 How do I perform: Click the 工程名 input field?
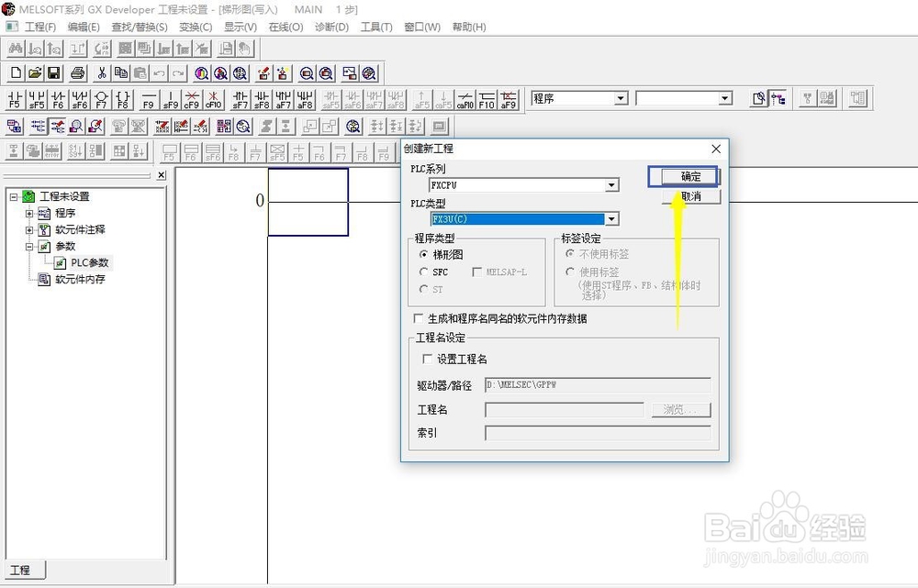tap(565, 409)
